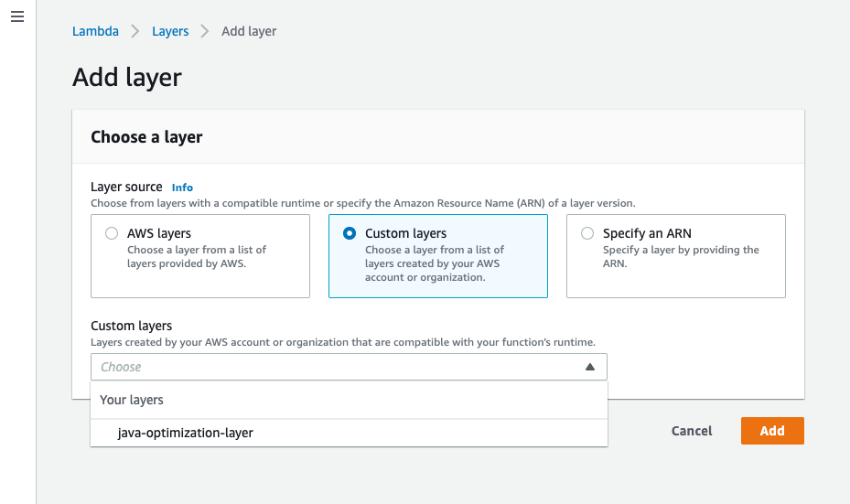Click the Add layer page heading
Viewport: 850px width, 504px height.
[x=127, y=78]
